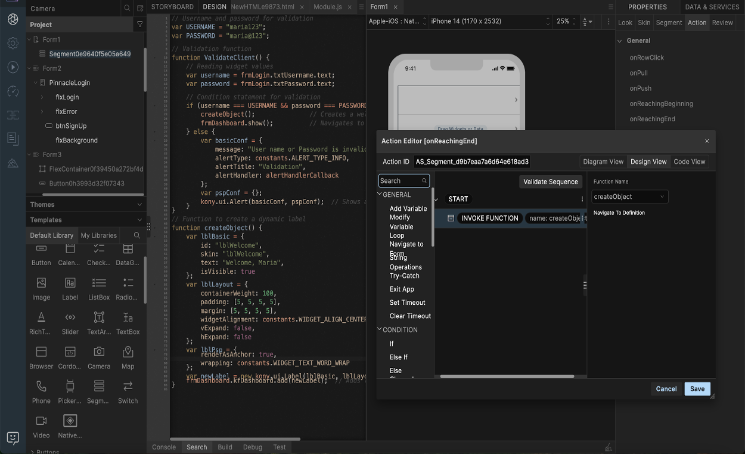
Task: Click the Switch widget icon
Action: point(128,386)
